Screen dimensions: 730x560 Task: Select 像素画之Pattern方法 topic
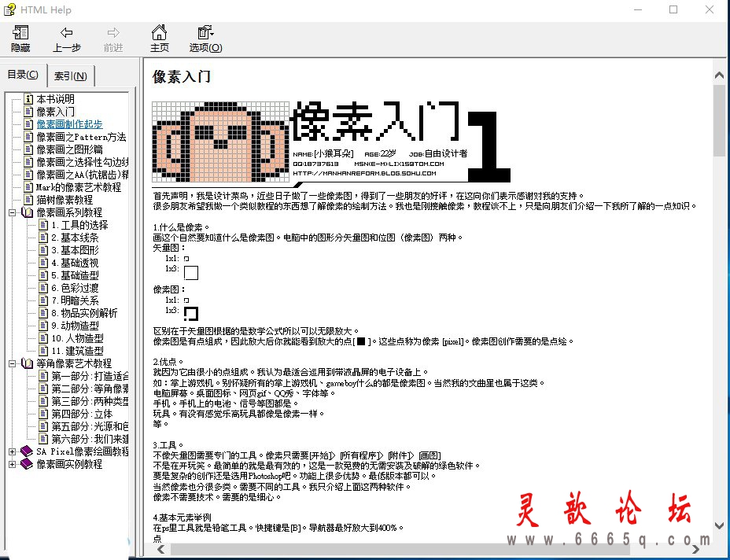pos(81,137)
